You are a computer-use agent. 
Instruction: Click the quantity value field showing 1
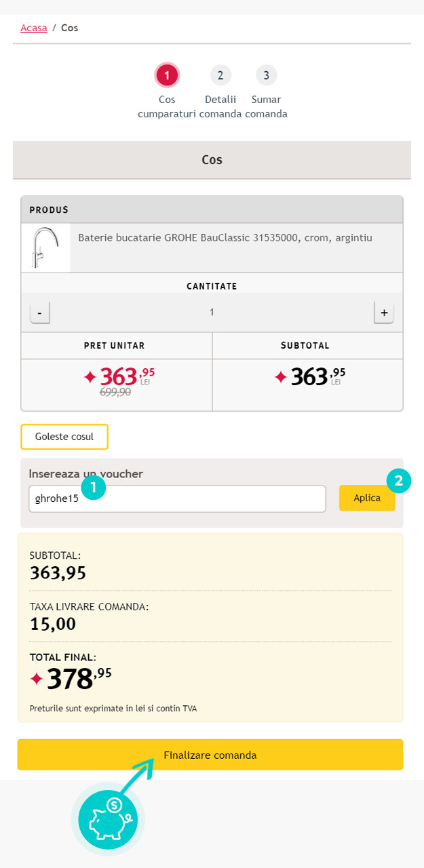coord(212,313)
